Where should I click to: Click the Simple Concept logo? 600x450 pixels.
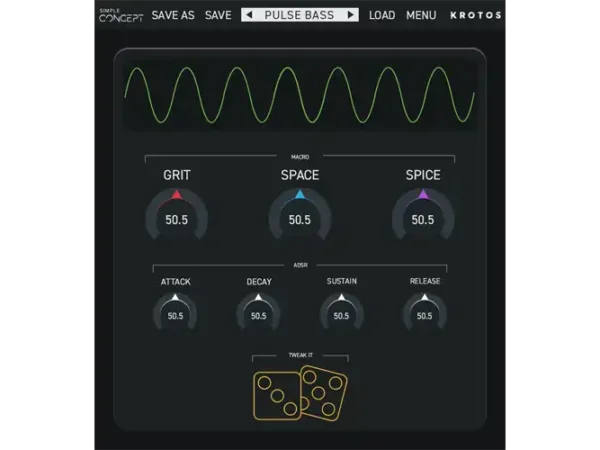pos(121,15)
